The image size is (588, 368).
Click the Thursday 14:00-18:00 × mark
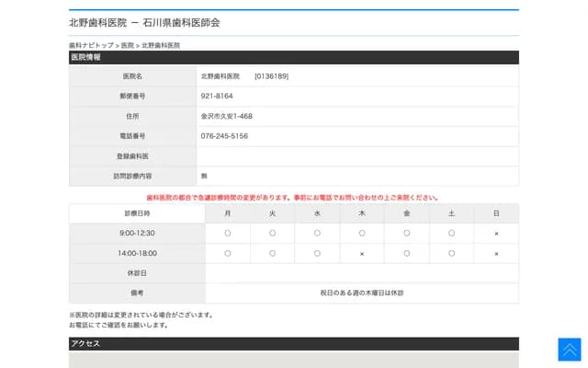(362, 253)
